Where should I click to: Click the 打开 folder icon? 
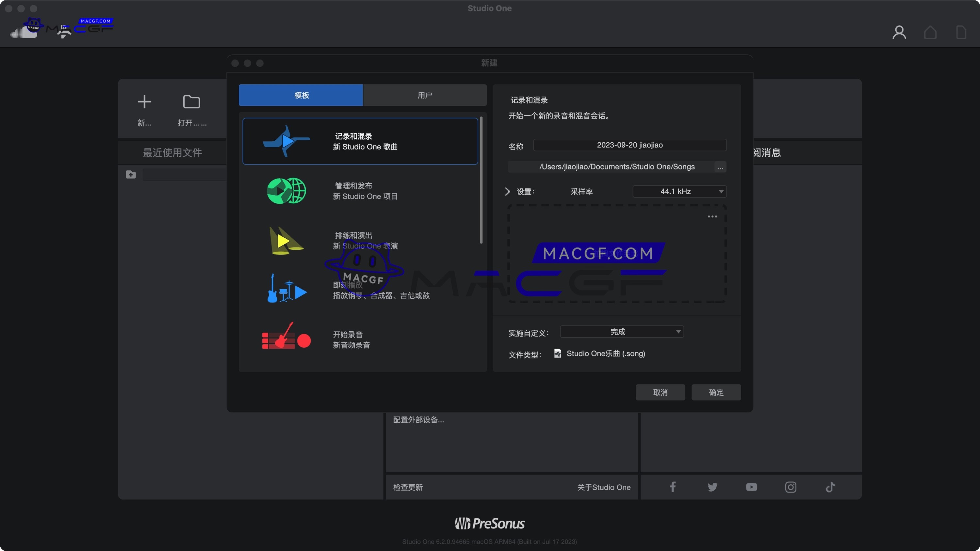tap(191, 102)
